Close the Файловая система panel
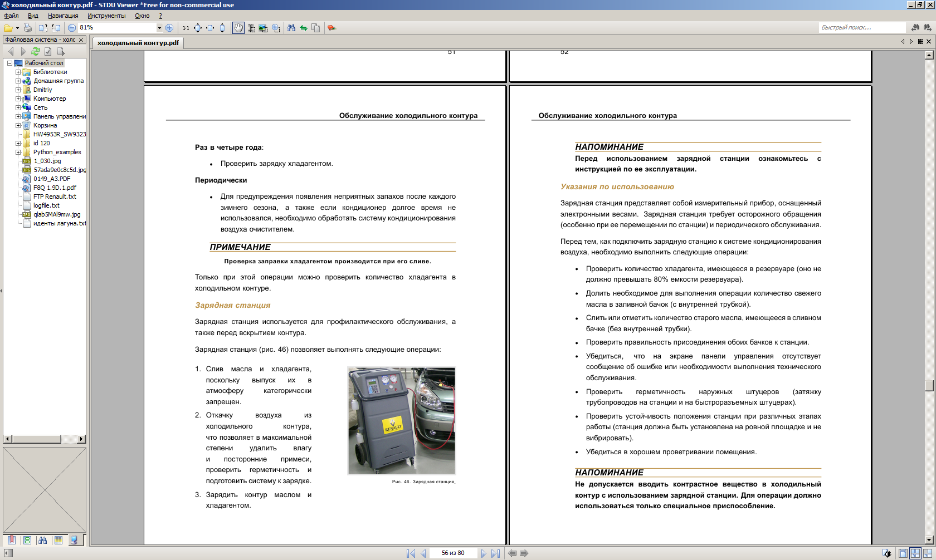 tap(81, 40)
